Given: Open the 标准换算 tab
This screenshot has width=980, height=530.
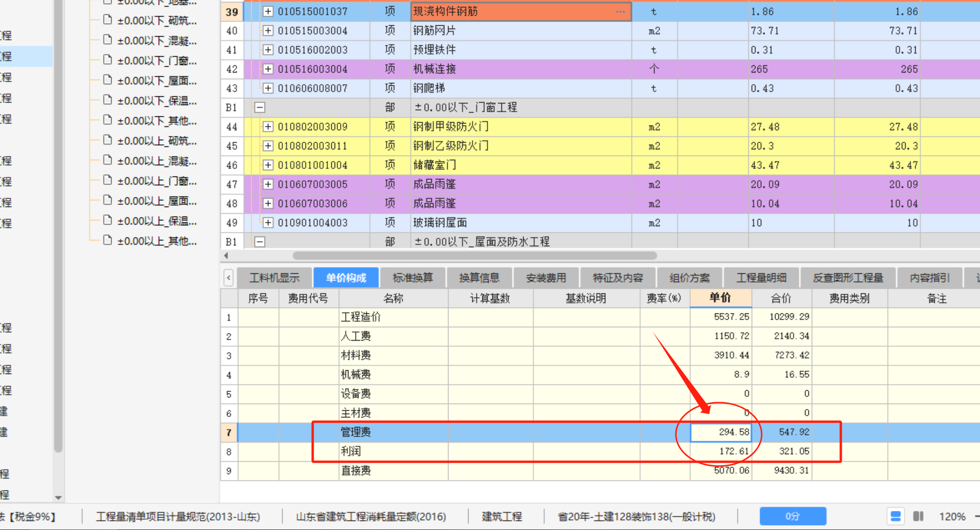Looking at the screenshot, I should [x=413, y=278].
